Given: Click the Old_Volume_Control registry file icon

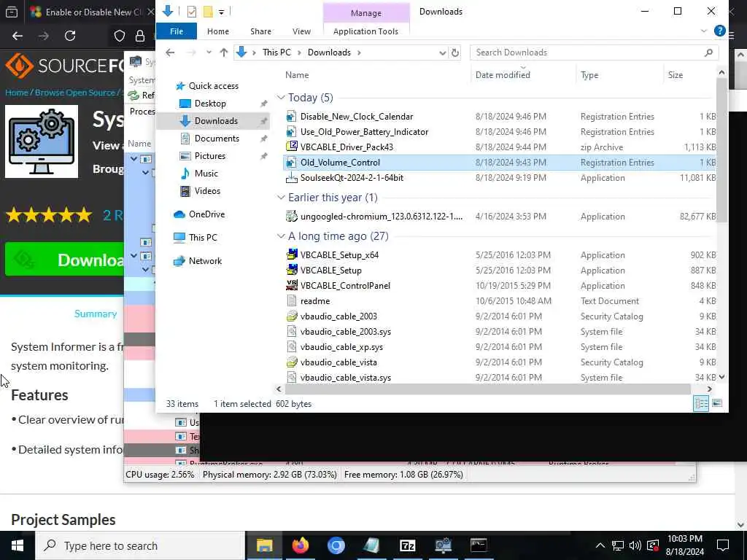Looking at the screenshot, I should coord(291,163).
